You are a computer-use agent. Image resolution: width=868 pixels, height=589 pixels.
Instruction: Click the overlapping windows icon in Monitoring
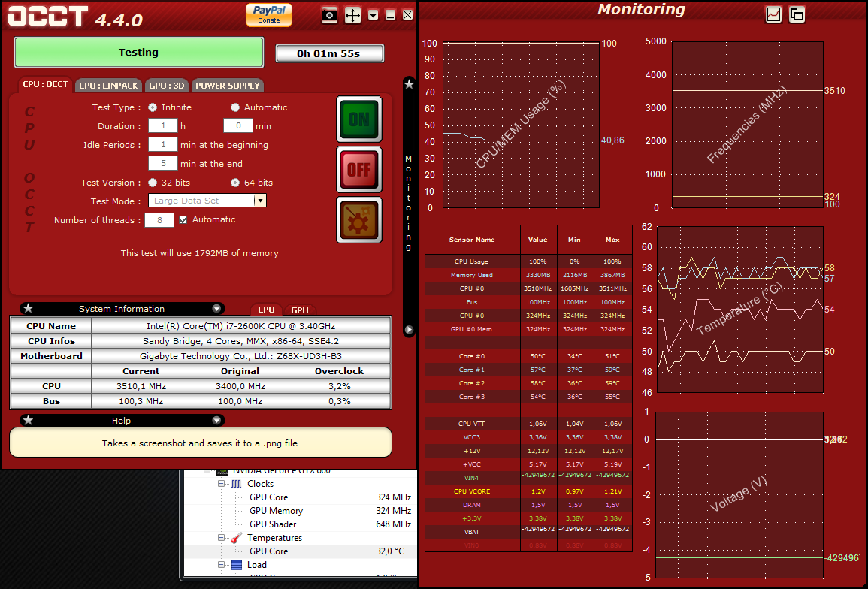(797, 14)
